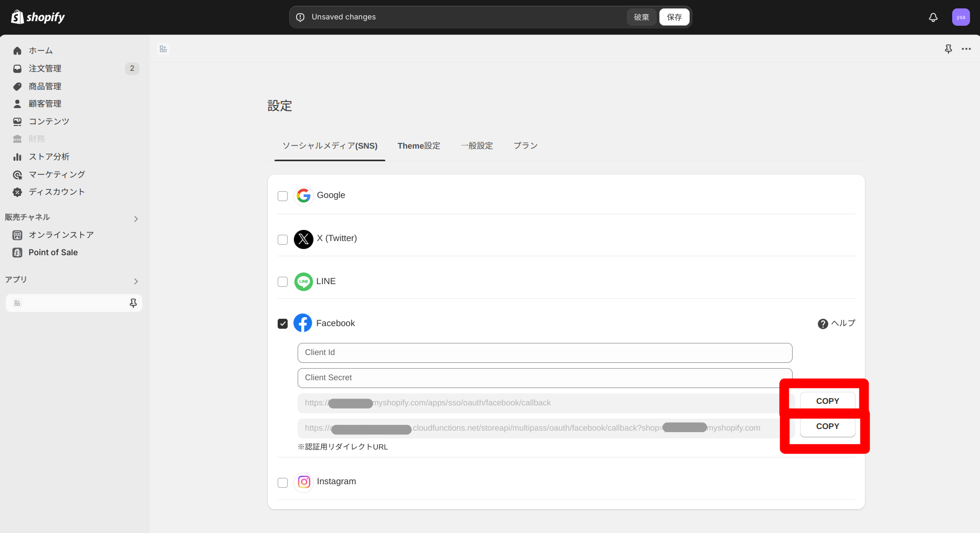Screen dimensions: 980x533
Task: Click the unsaved changes alert icon
Action: pyautogui.click(x=300, y=17)
